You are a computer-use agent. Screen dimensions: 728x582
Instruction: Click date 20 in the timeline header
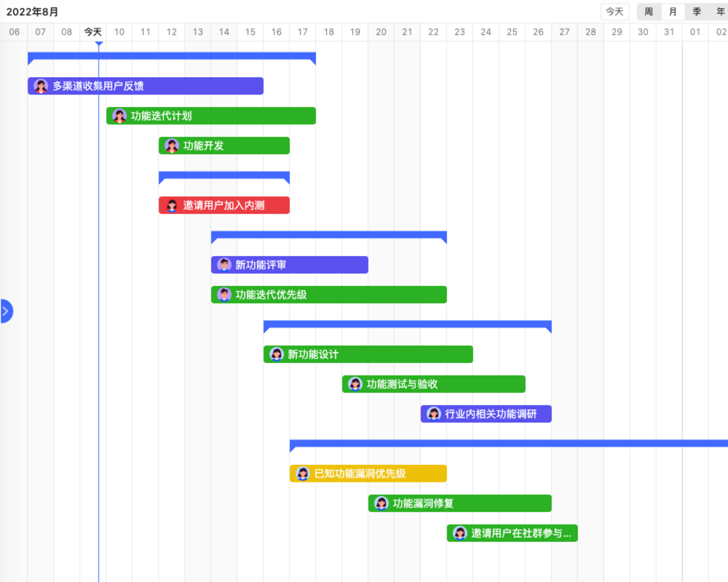click(x=381, y=32)
